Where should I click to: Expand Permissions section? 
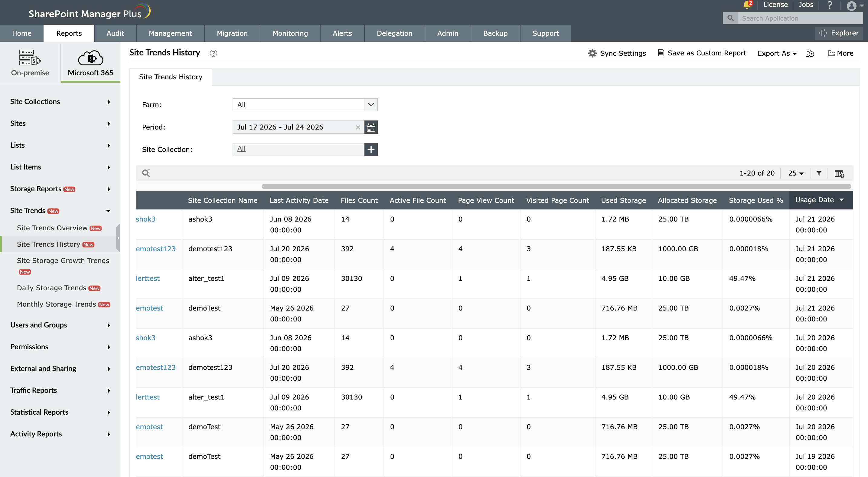(60, 347)
